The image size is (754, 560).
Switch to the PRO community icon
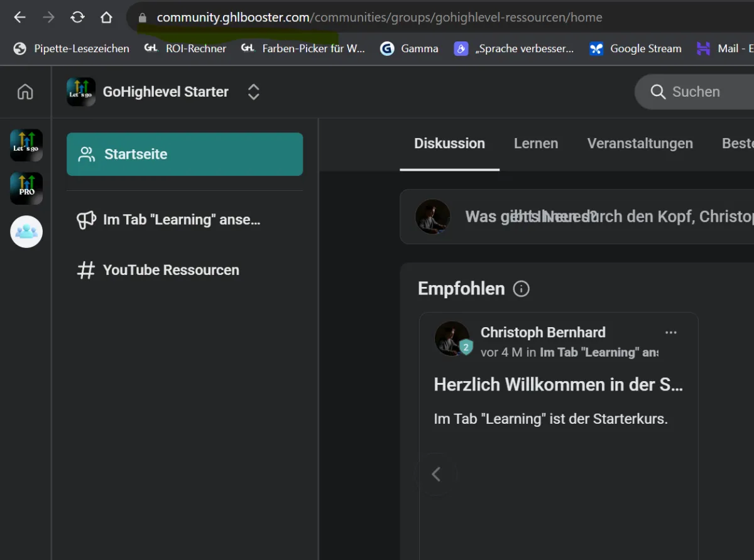tap(26, 188)
